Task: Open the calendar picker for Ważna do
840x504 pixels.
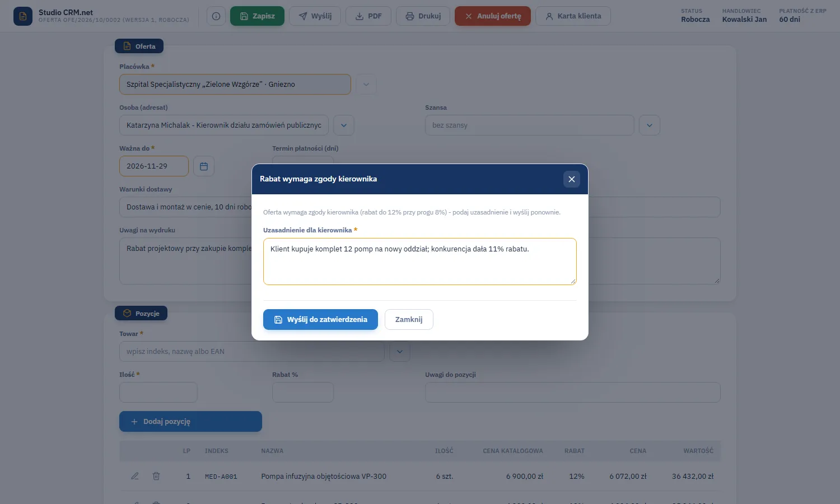Action: 204,166
